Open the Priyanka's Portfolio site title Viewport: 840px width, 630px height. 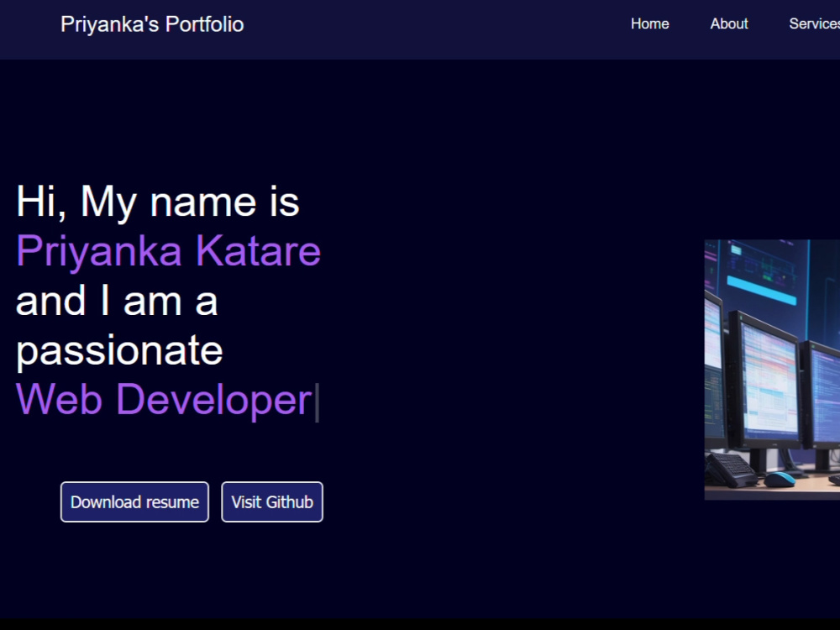[x=152, y=24]
